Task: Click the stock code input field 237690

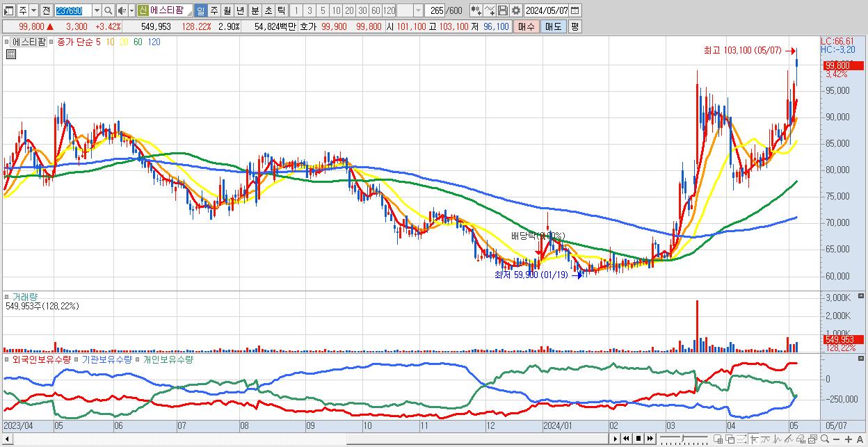Action: [73, 10]
